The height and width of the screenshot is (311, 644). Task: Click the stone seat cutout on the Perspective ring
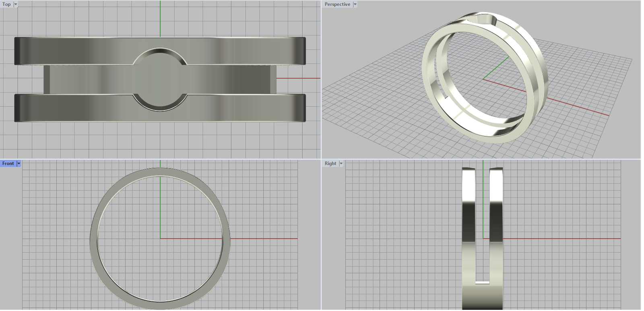482,19
